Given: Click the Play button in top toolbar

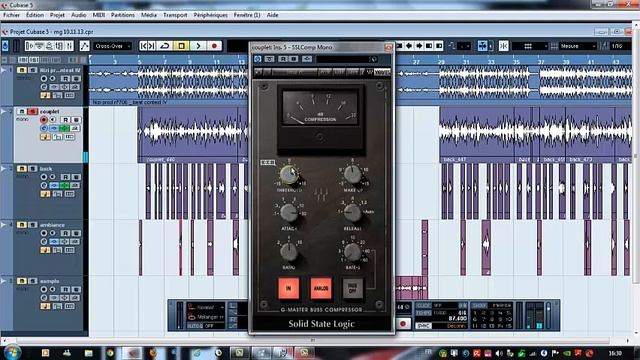Looking at the screenshot, I should point(198,46).
